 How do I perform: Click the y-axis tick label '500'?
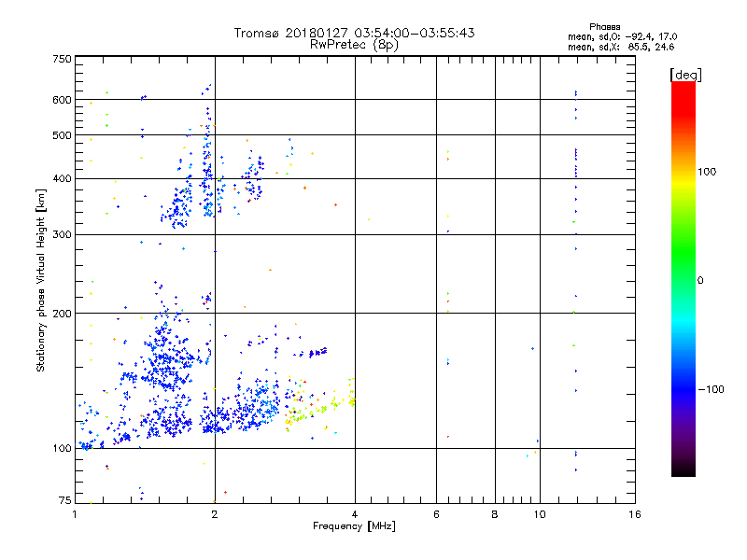(62, 135)
